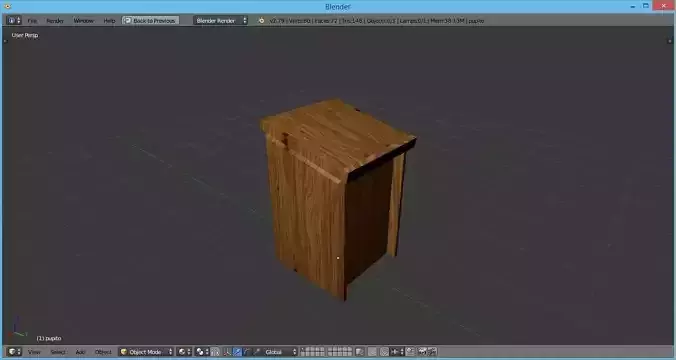676x360 pixels.
Task: Open the Help menu
Action: (x=109, y=21)
